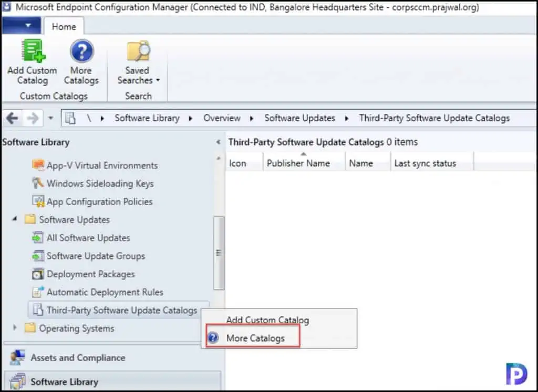Click the back navigation arrow
The width and height of the screenshot is (538, 392).
(x=12, y=119)
